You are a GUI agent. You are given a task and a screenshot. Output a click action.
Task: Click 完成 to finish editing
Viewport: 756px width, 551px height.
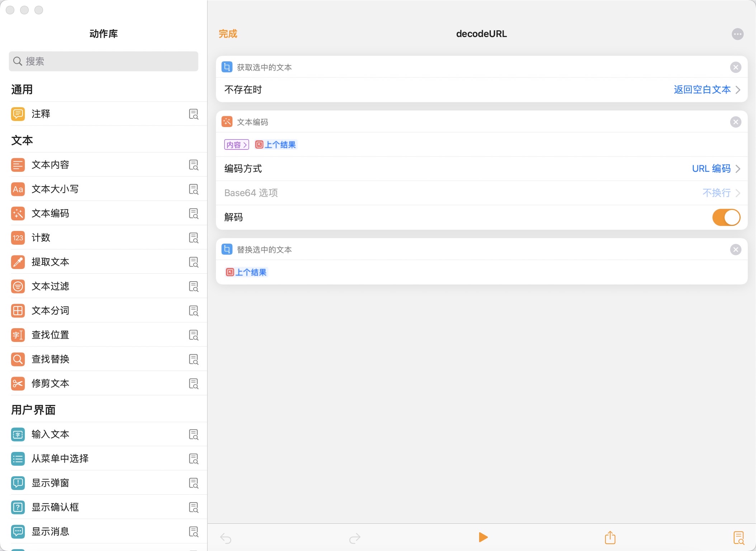click(x=228, y=34)
